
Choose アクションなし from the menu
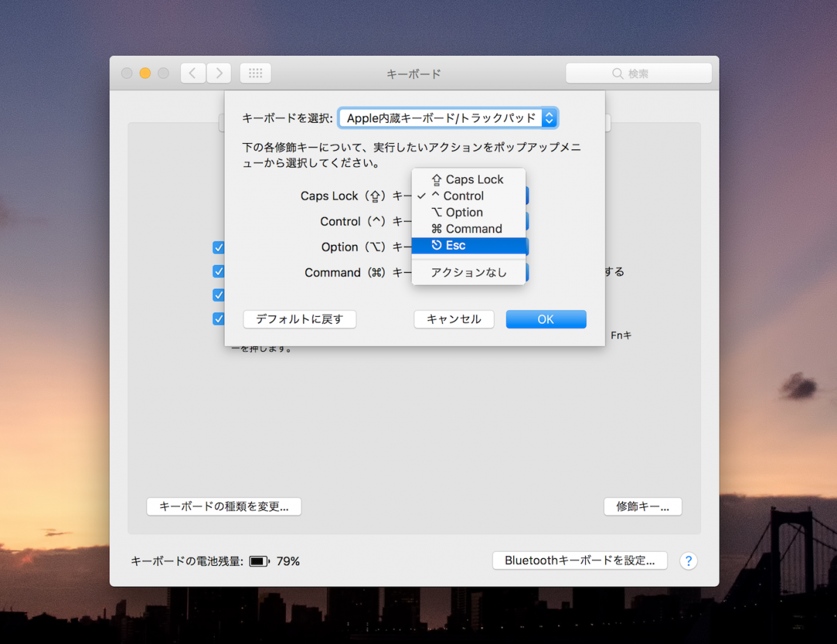coord(469,272)
